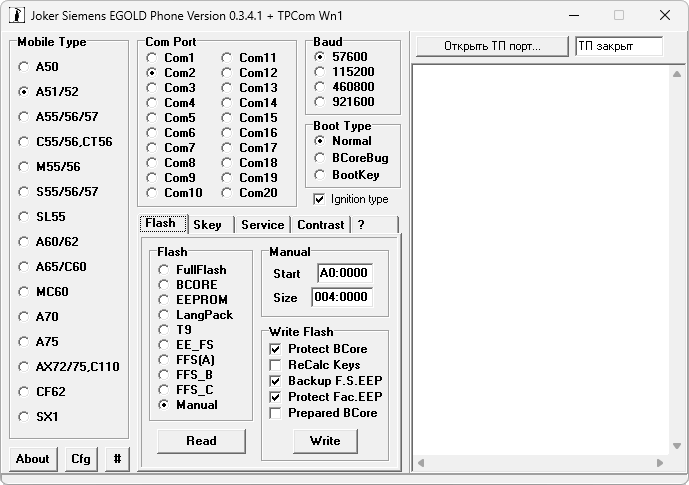Select the Com1 port
The width and height of the screenshot is (689, 485).
pos(170,58)
